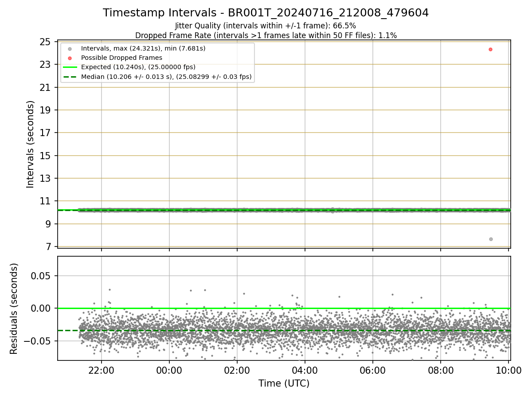
Task: Click the 7 tick on the intervals axis
Action: pyautogui.click(x=48, y=247)
